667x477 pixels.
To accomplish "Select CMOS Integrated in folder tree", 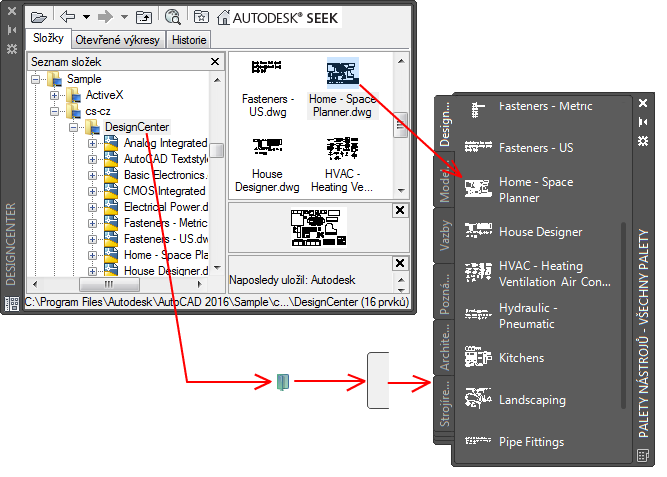I will click(x=164, y=191).
